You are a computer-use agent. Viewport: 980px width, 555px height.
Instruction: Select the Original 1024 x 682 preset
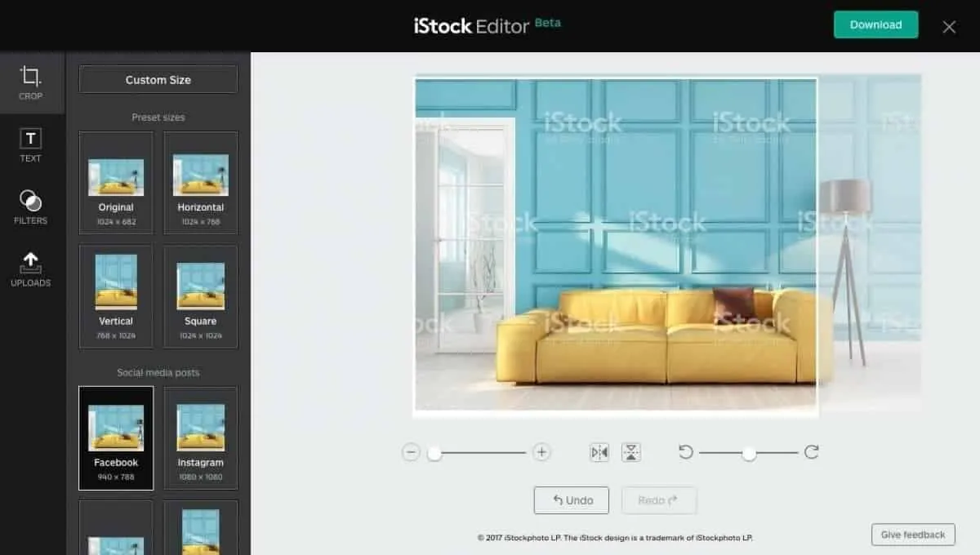point(116,183)
